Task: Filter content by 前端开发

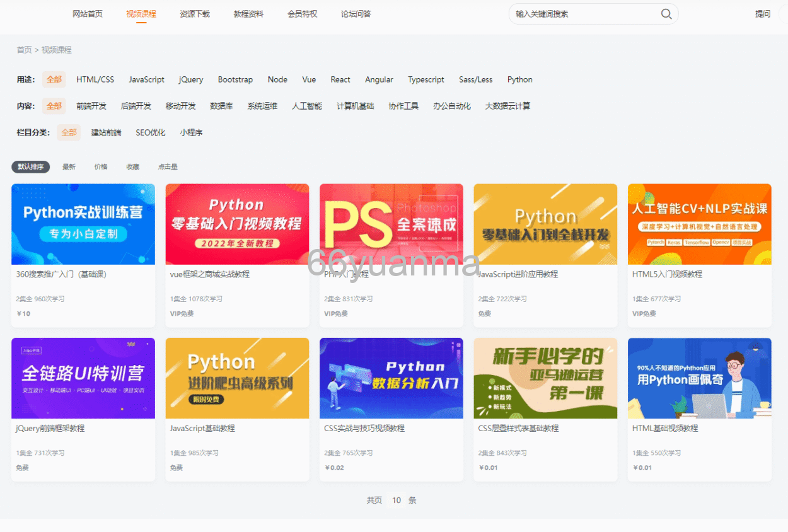Action: pos(91,106)
